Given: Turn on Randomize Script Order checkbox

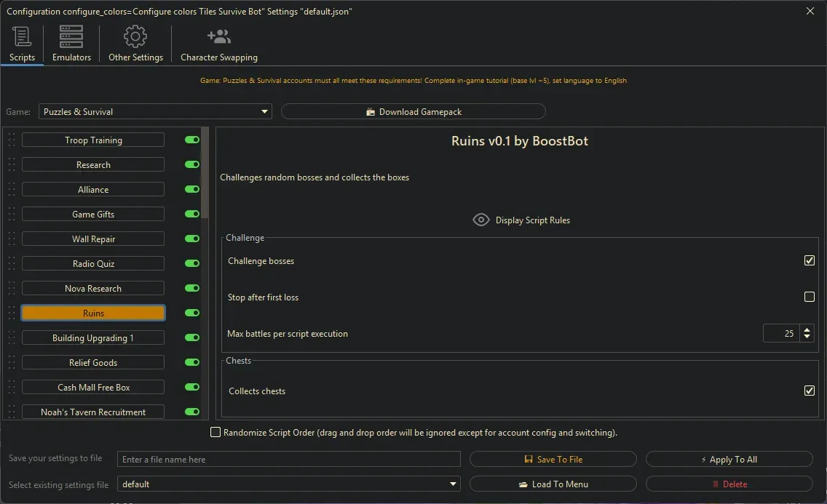Looking at the screenshot, I should (x=215, y=433).
